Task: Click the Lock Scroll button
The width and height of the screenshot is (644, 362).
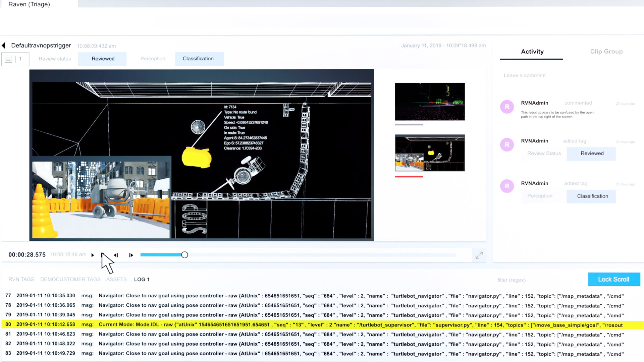Action: (x=614, y=280)
